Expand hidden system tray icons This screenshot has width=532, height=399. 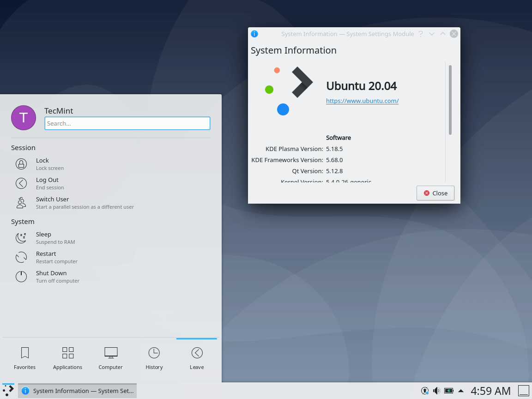click(x=460, y=391)
